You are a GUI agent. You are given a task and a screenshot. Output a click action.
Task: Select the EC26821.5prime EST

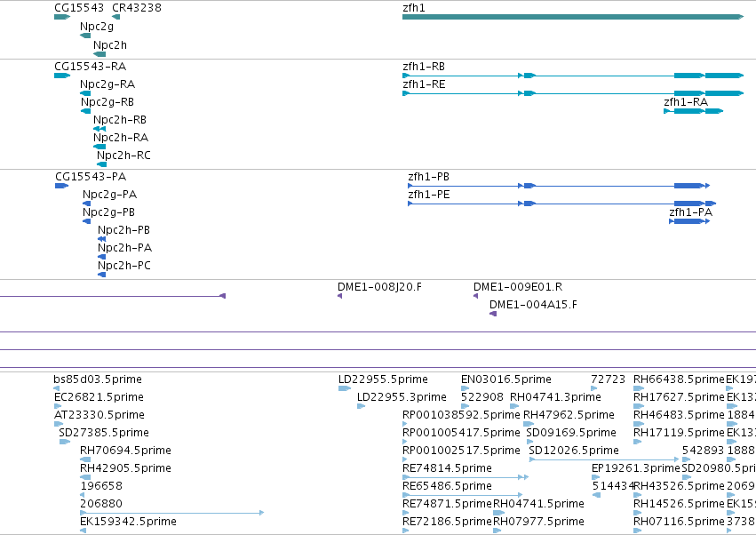pyautogui.click(x=58, y=406)
